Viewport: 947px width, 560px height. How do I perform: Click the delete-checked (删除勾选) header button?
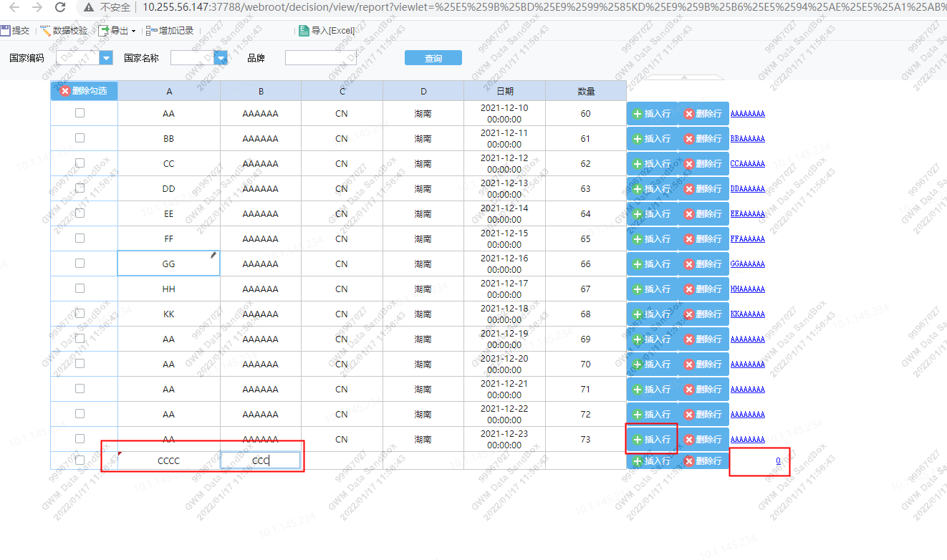84,91
